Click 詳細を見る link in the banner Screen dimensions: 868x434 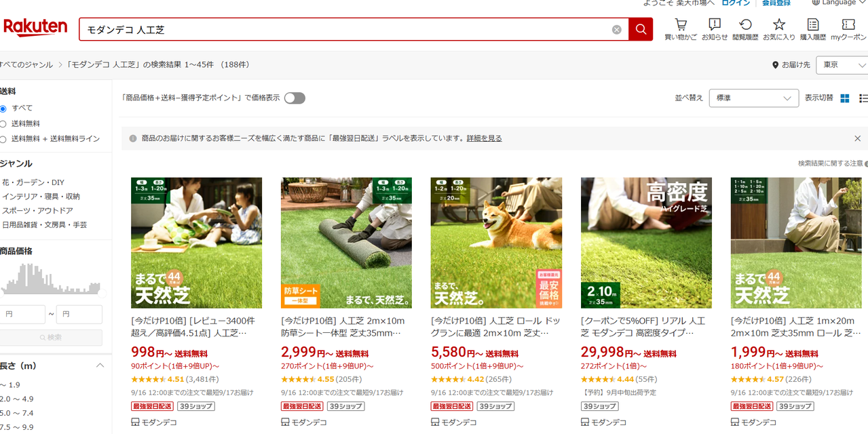[x=484, y=138]
